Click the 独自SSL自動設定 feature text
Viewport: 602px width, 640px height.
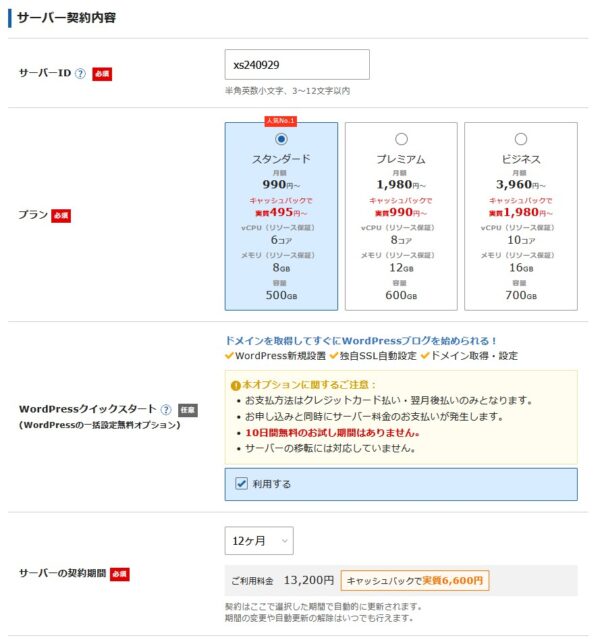(x=378, y=356)
